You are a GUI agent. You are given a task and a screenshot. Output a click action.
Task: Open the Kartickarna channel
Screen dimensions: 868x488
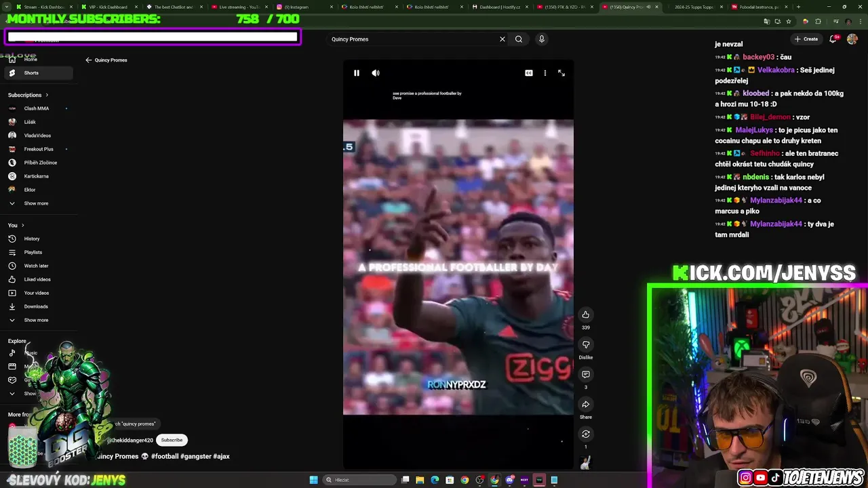37,176
